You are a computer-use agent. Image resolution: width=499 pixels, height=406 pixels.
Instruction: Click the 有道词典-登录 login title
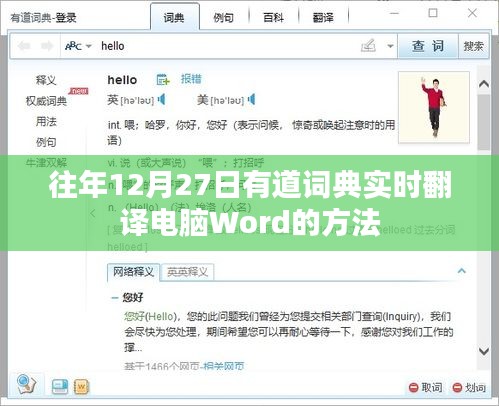(43, 18)
